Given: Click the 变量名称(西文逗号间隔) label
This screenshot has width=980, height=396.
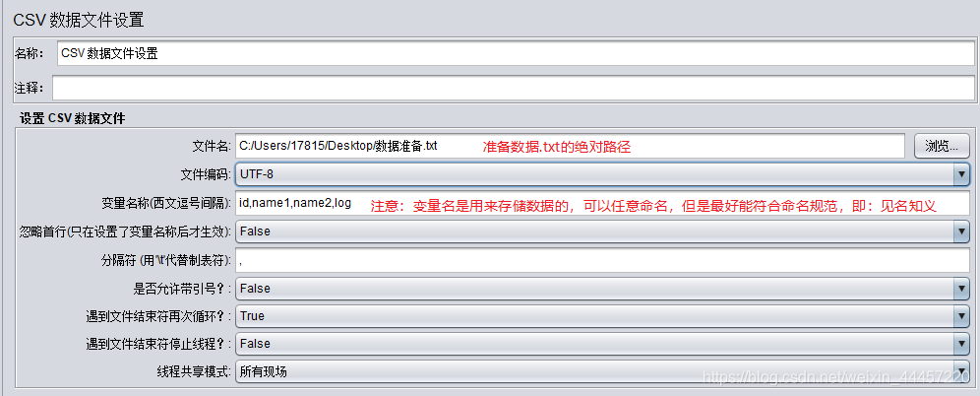Looking at the screenshot, I should point(167,203).
